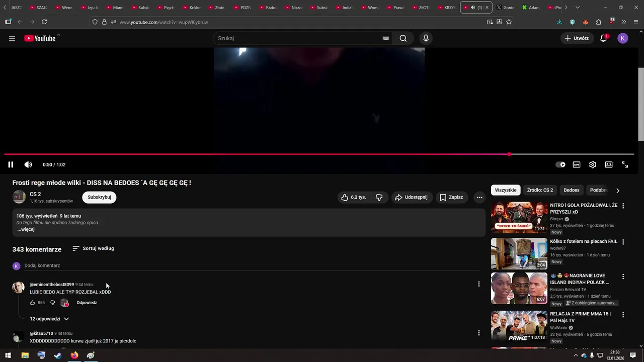Open the on-screen keyboard in the search box
Image resolution: width=644 pixels, height=362 pixels.
pyautogui.click(x=386, y=38)
